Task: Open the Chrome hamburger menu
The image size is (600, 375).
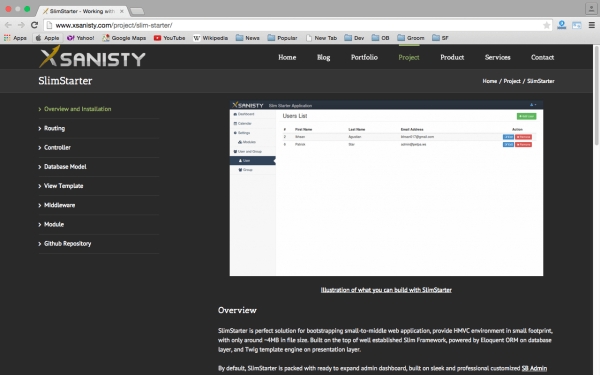Action: (592, 25)
